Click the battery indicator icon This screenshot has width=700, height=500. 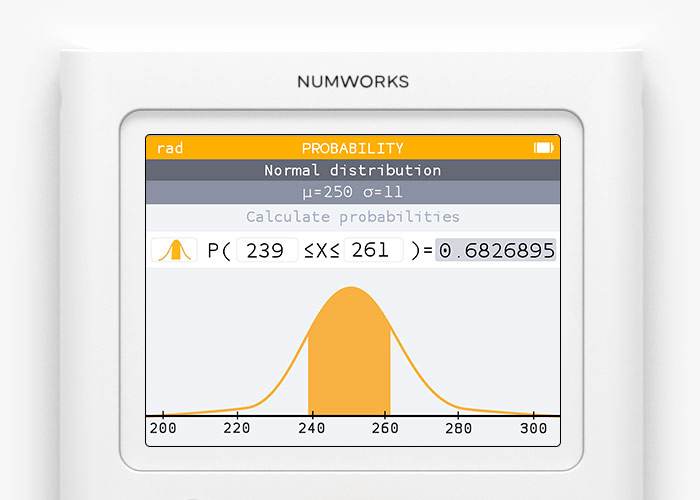543,148
